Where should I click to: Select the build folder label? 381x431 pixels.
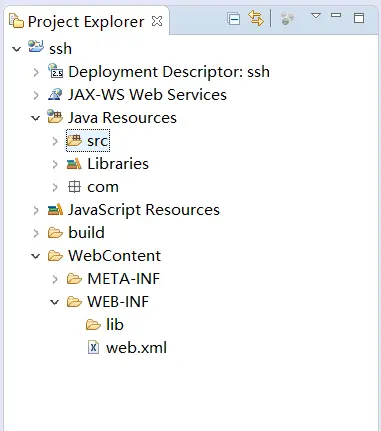pos(86,232)
